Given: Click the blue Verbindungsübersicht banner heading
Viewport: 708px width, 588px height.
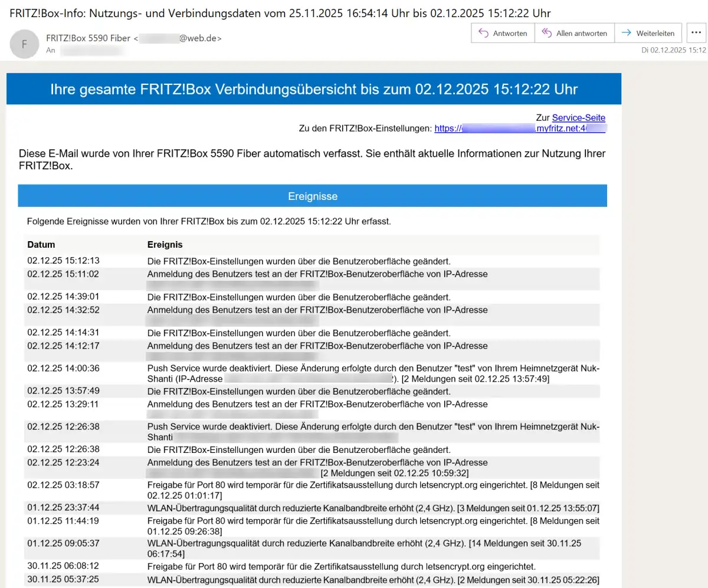Looking at the screenshot, I should (313, 89).
